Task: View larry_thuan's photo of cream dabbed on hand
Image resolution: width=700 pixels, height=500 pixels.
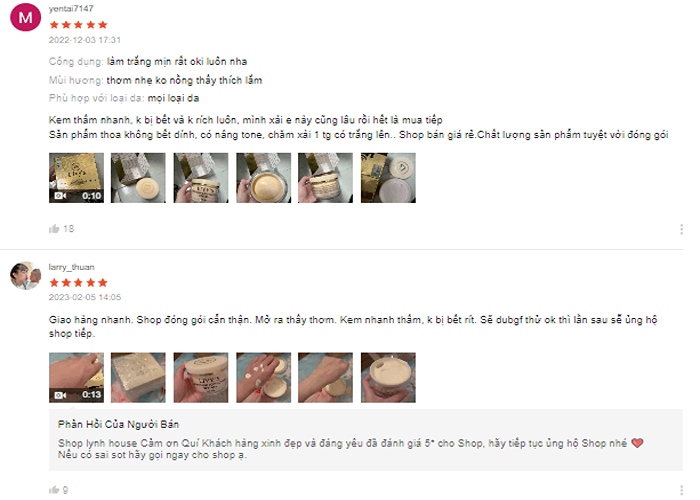Action: pos(263,377)
